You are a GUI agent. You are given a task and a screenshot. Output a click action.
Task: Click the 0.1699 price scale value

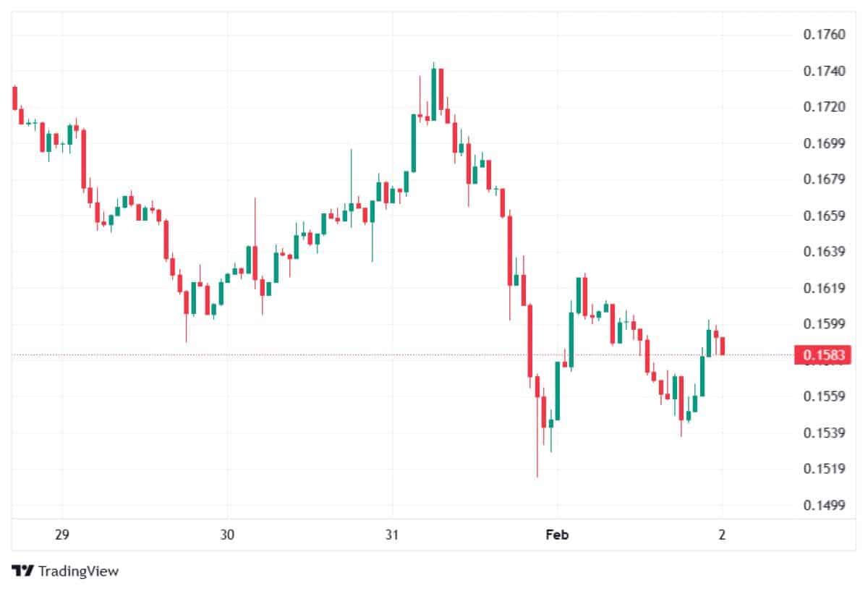coord(823,143)
